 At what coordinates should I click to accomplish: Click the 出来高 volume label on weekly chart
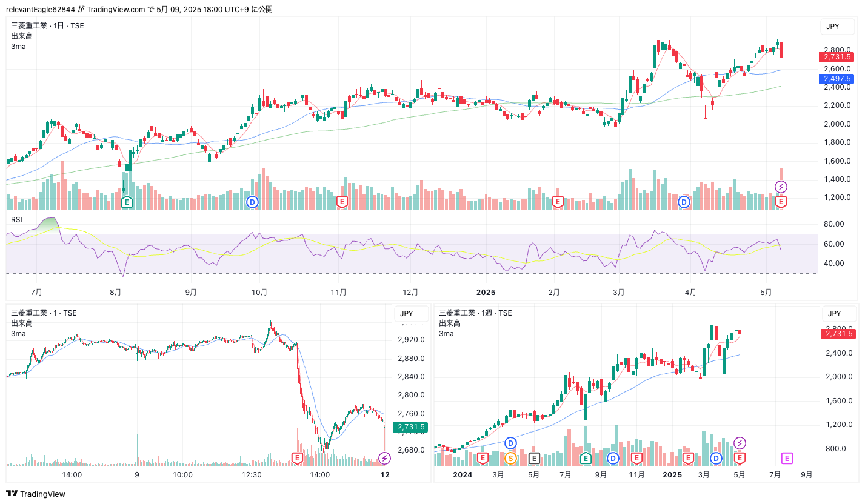450,323
